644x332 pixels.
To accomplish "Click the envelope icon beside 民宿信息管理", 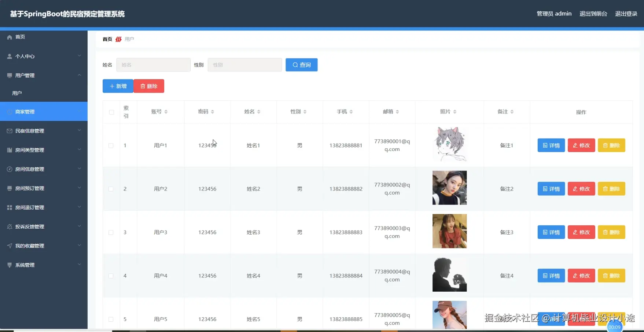I will [10, 131].
